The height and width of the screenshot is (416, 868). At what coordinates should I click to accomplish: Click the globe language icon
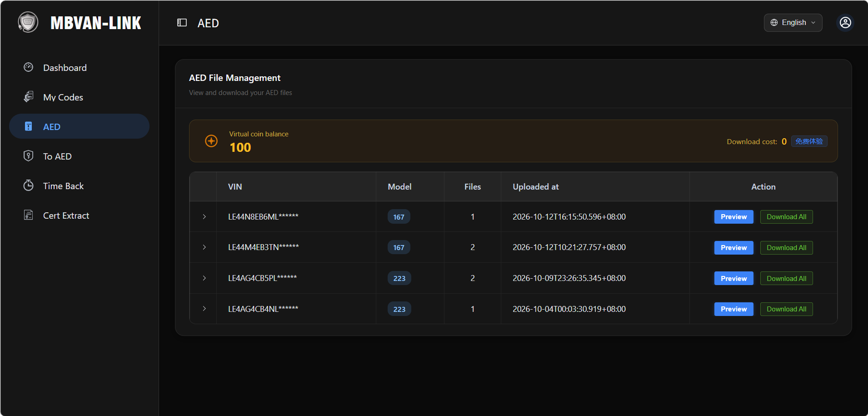pyautogui.click(x=774, y=23)
